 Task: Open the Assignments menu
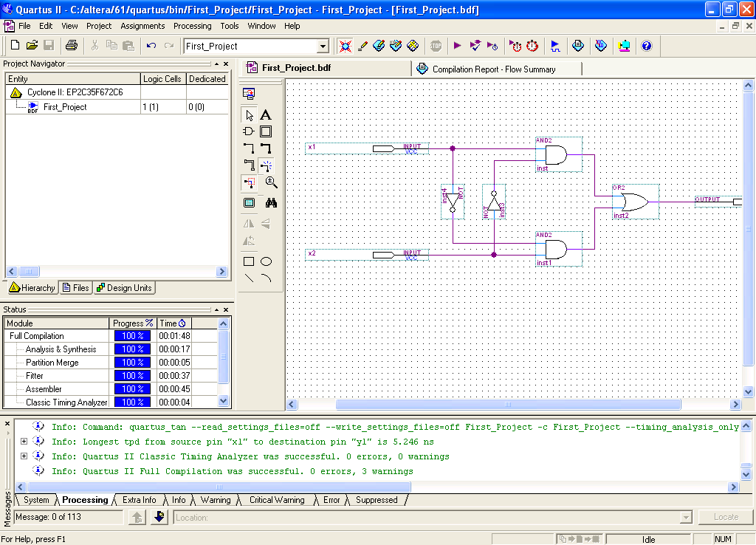(142, 26)
